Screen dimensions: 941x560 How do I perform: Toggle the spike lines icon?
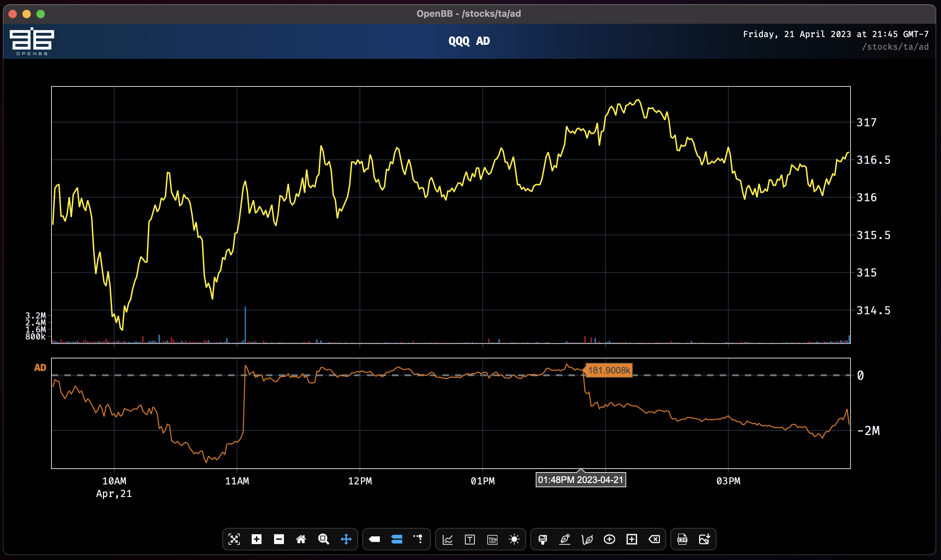(418, 539)
